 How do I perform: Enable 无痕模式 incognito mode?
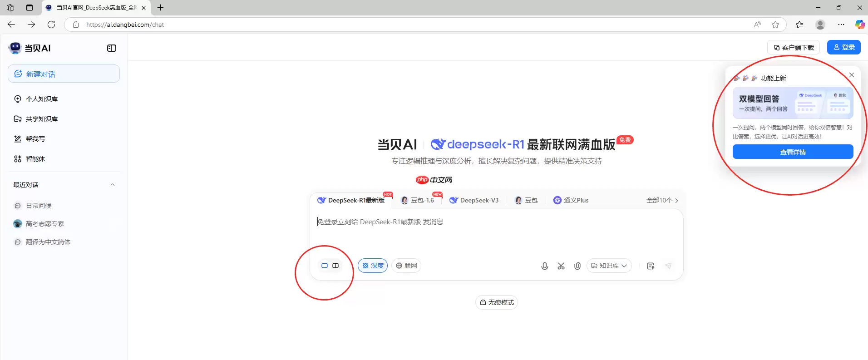click(497, 302)
